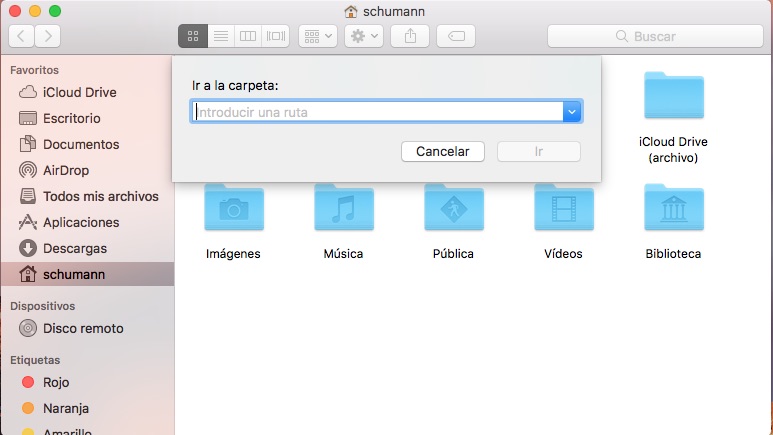Select the Música folder icon
This screenshot has width=773, height=435.
pos(344,207)
